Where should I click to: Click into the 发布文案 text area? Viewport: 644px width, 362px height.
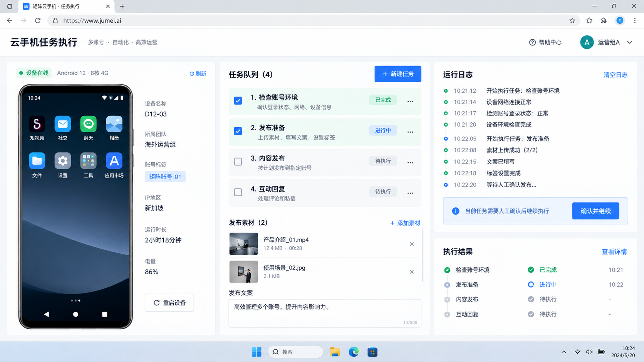(x=325, y=313)
